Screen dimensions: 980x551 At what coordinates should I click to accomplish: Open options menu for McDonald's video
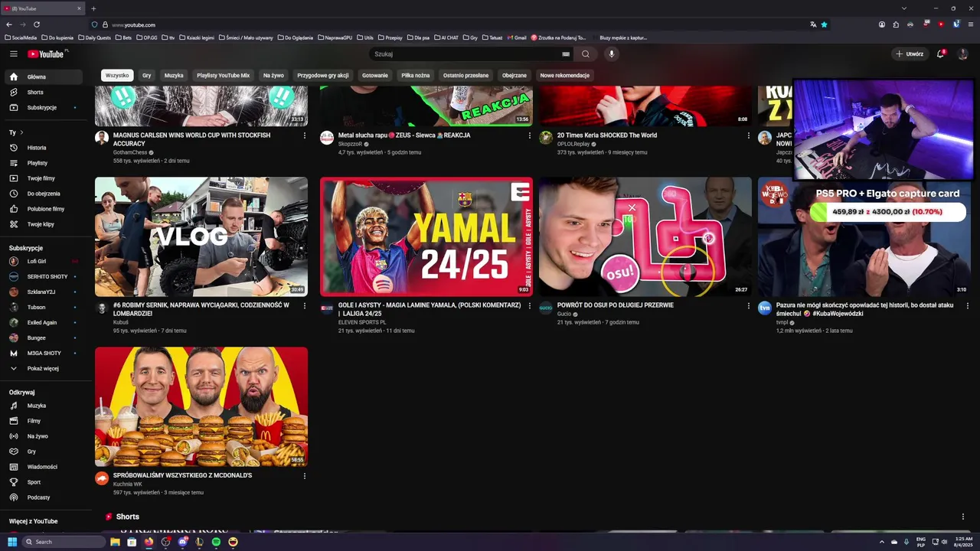click(x=304, y=476)
